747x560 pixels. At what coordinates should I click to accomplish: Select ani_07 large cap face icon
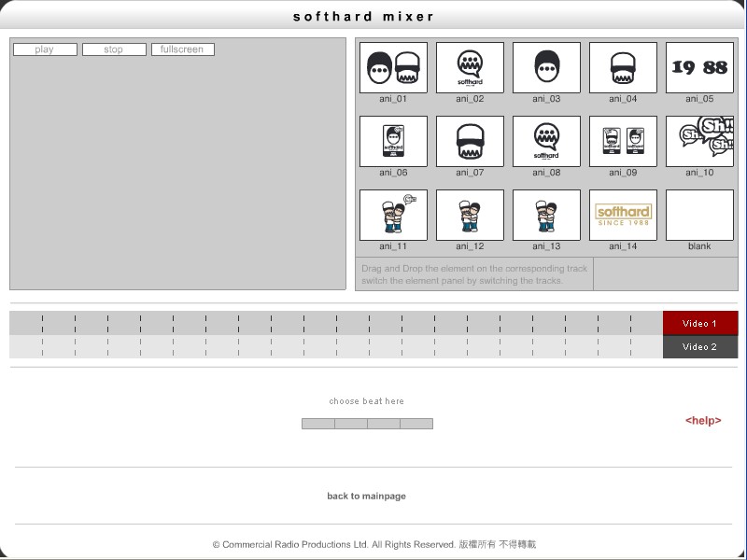(470, 142)
